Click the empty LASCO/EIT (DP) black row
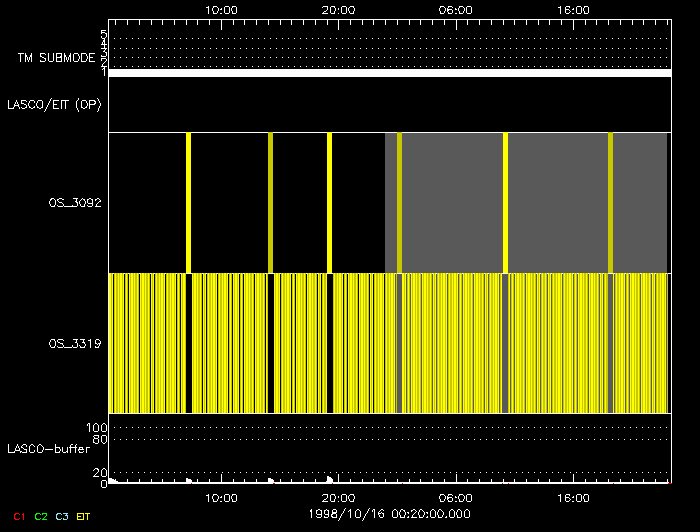Screen dimensions: 700x532 click(x=389, y=104)
